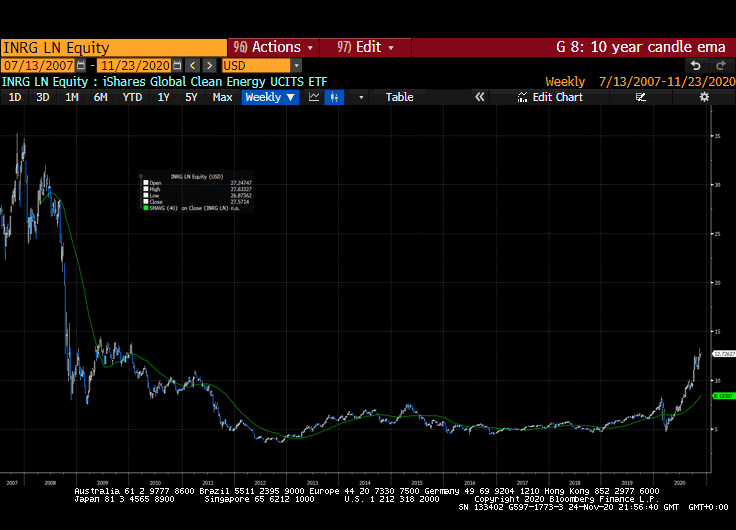Click the undo arrow icon
This screenshot has width=736, height=530.
click(696, 65)
